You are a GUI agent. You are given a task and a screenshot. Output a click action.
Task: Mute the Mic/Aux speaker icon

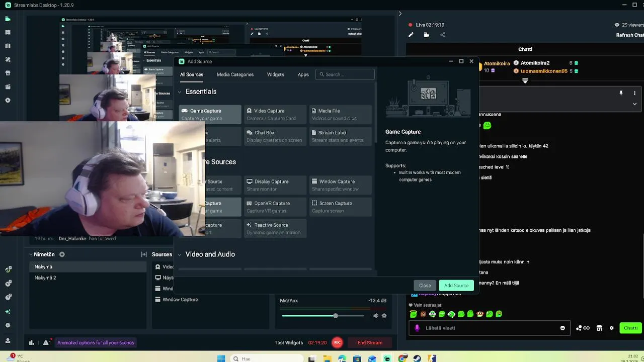click(x=375, y=316)
